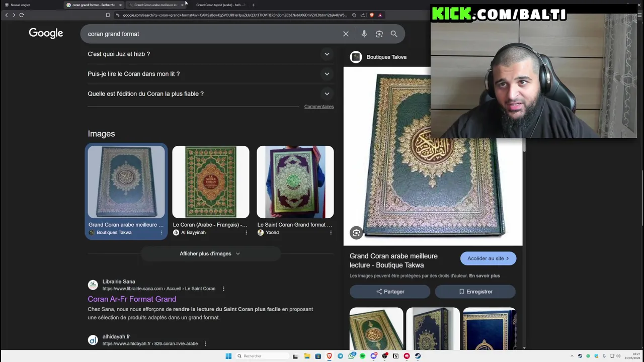Open Steam from taskbar
644x362 pixels.
pyautogui.click(x=418, y=356)
